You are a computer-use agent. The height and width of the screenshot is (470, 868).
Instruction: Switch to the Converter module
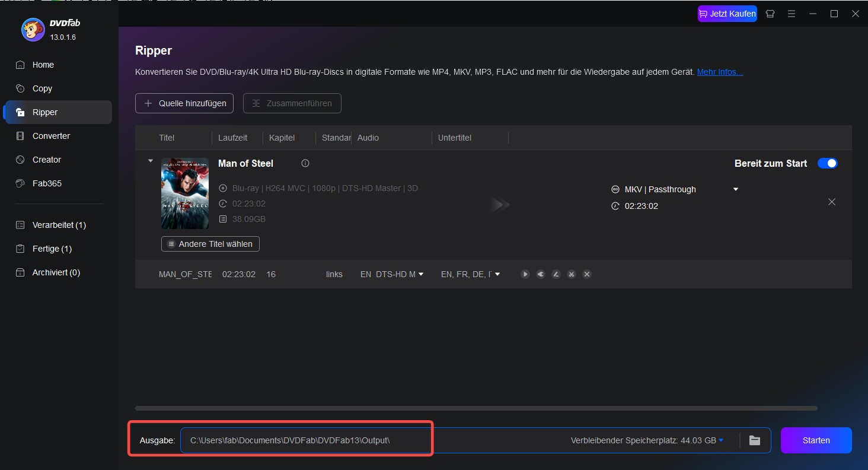tap(58, 136)
